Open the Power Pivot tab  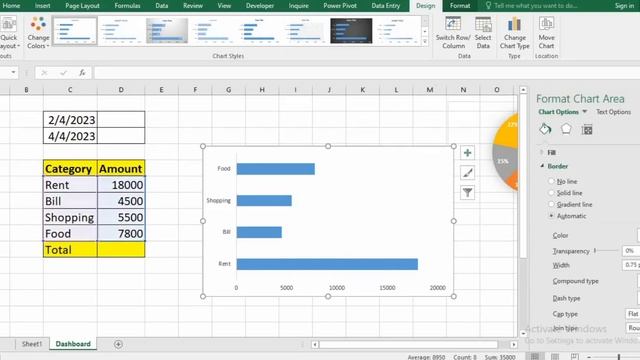click(x=340, y=6)
